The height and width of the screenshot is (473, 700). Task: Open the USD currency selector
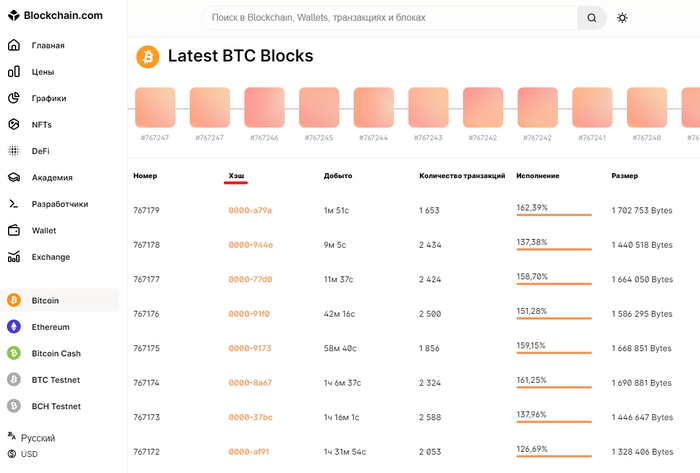(30, 454)
